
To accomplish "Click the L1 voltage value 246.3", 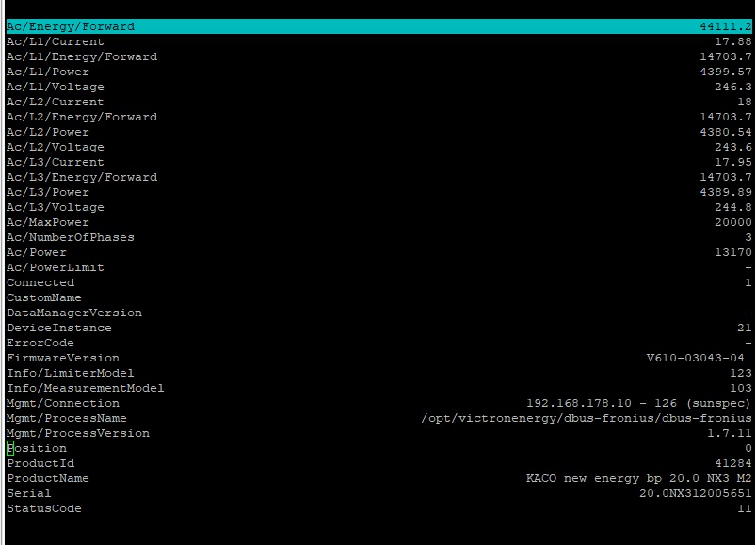I will coord(732,87).
